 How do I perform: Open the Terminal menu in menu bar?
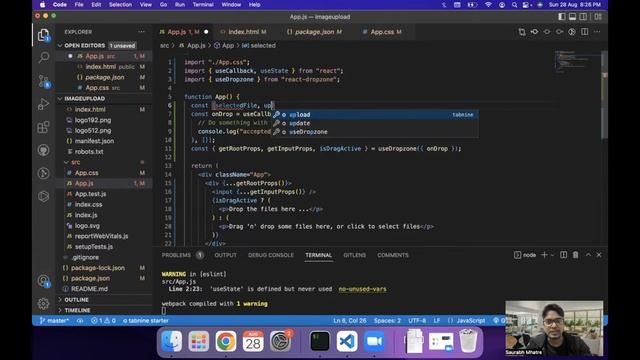tap(203, 5)
